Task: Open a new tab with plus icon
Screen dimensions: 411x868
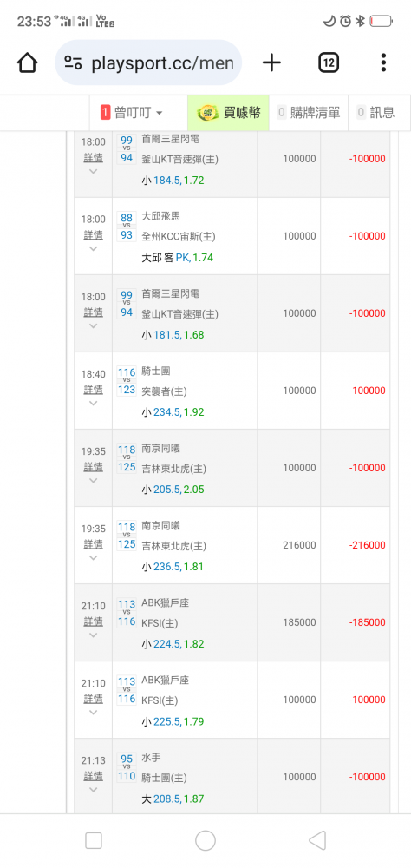Action: (271, 62)
